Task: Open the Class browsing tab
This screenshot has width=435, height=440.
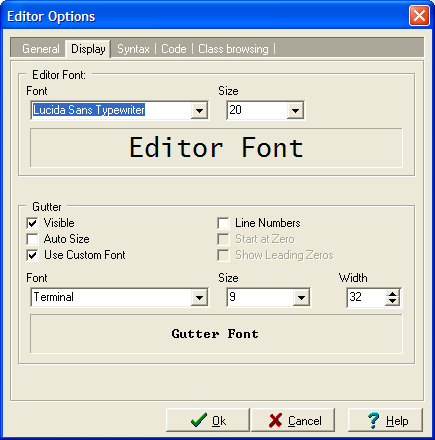Action: 233,49
